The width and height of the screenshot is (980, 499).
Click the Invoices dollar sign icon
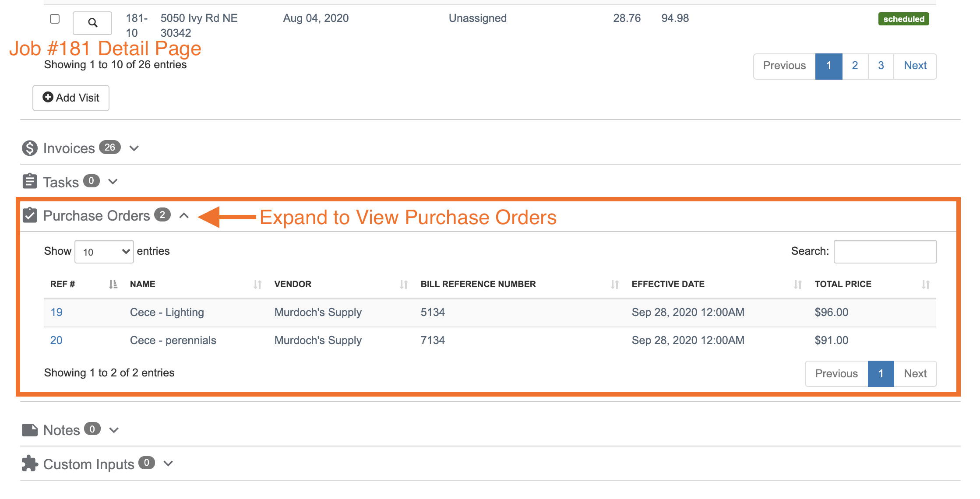(x=30, y=148)
